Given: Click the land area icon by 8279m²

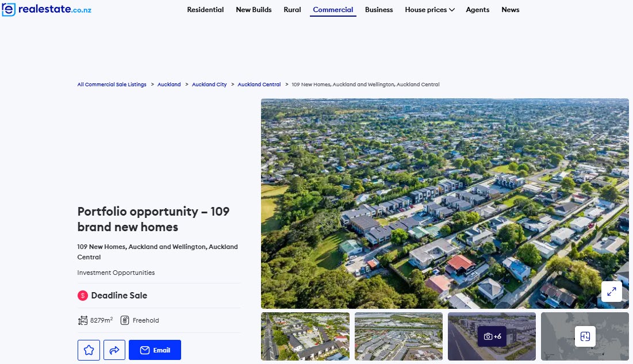Looking at the screenshot, I should click(x=83, y=320).
